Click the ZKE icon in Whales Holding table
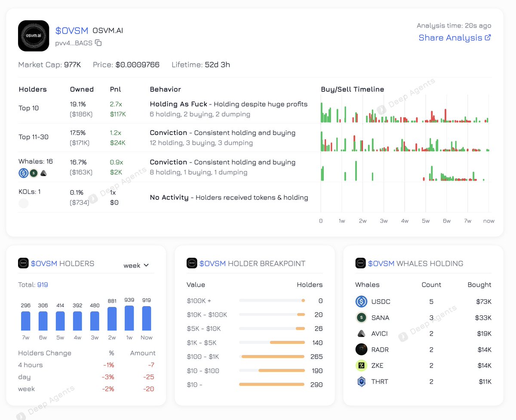The height and width of the screenshot is (420, 516). 361,365
